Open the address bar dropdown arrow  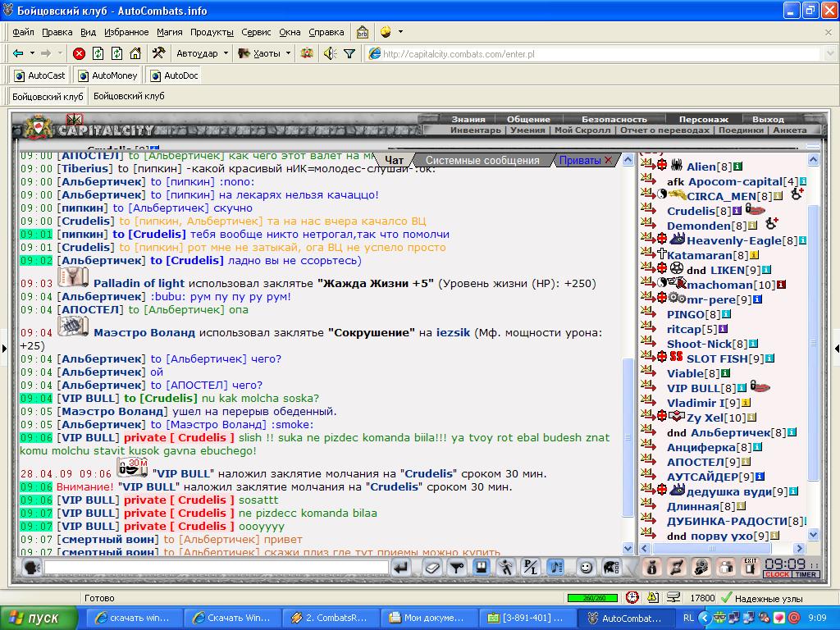pyautogui.click(x=830, y=53)
